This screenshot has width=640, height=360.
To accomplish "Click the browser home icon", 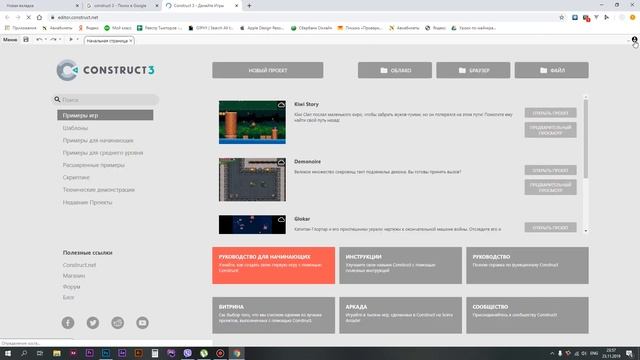I will point(39,17).
